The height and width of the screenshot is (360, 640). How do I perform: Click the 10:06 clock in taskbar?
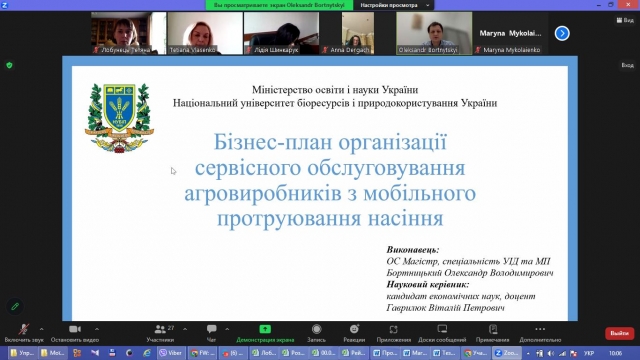click(615, 353)
